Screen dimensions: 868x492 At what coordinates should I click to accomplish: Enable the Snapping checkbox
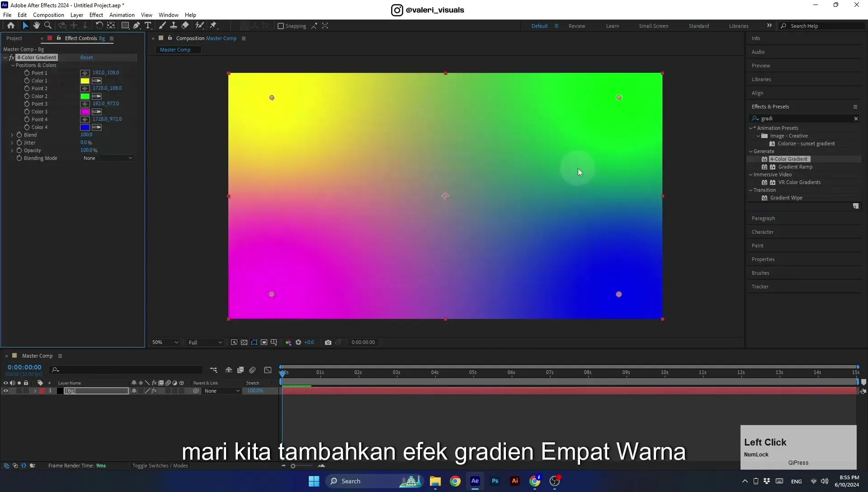[x=281, y=26]
